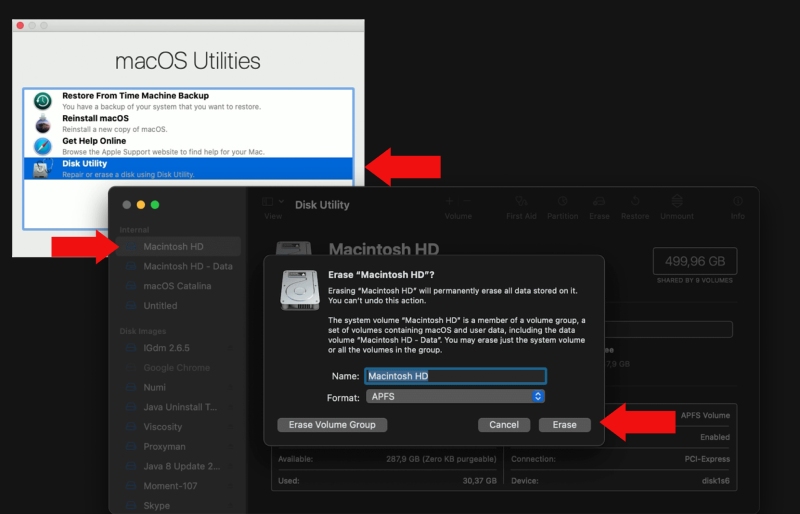Click the Reinstall macOS installer icon
This screenshot has width=800, height=514.
point(43,124)
